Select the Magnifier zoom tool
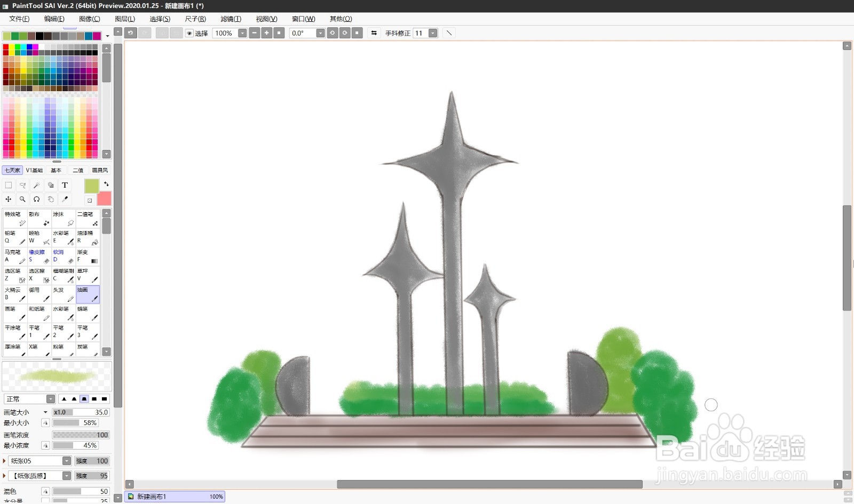The image size is (854, 504). click(22, 199)
